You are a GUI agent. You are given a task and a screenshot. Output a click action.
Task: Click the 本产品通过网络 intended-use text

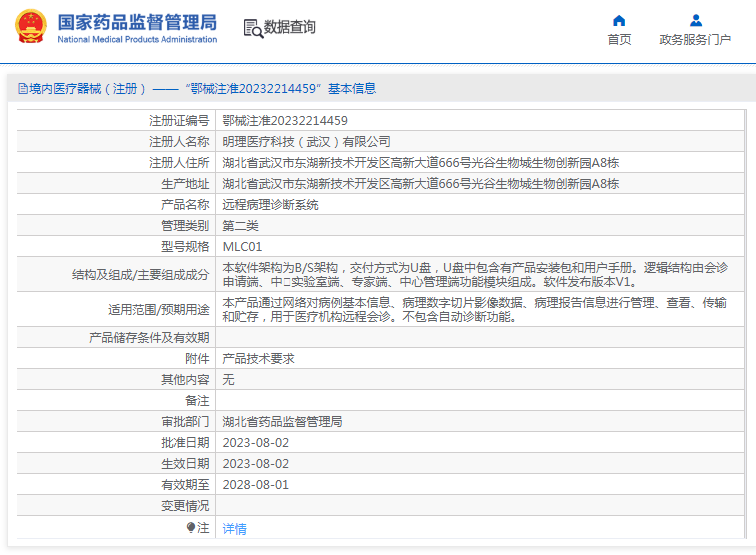[x=475, y=310]
